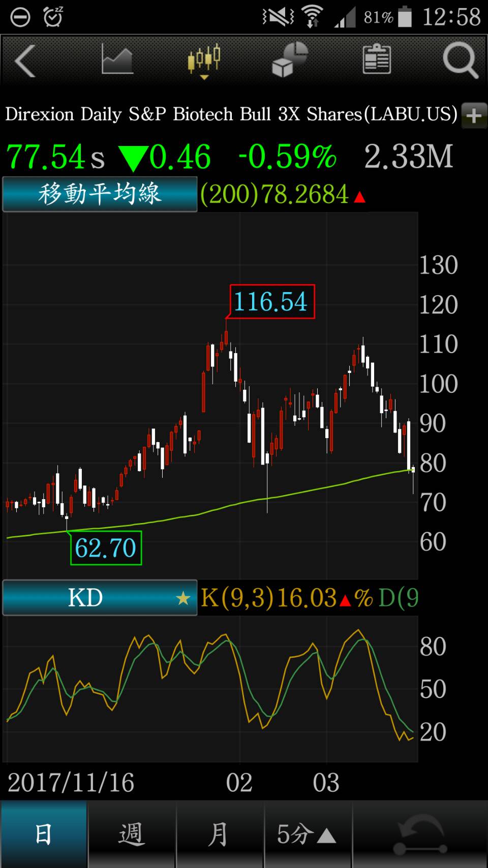The image size is (488, 868).
Task: Tap the rotate chart icon at bottom right
Action: pos(420,834)
